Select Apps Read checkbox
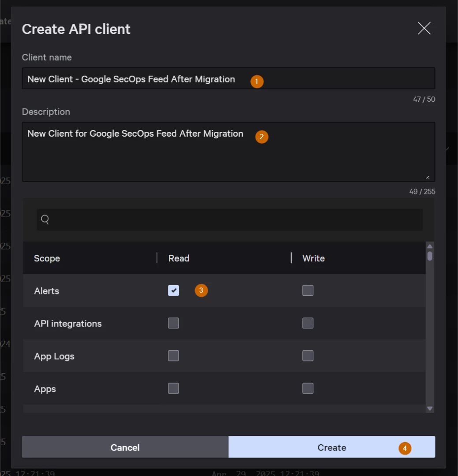 (173, 388)
